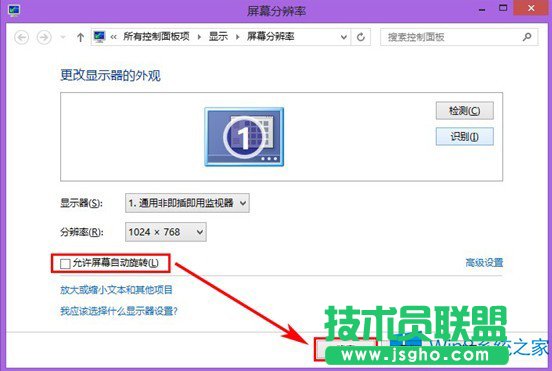Refresh the control panel page
552x371 pixels.
[360, 37]
